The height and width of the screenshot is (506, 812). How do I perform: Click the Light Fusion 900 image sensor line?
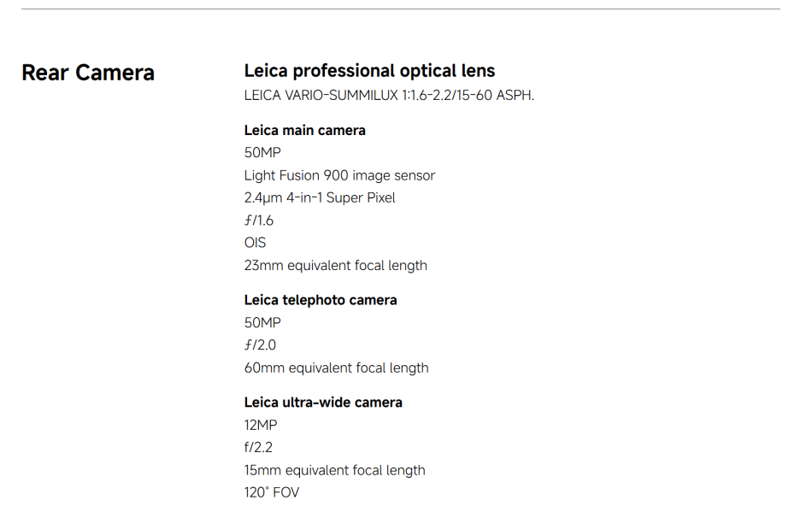click(339, 175)
